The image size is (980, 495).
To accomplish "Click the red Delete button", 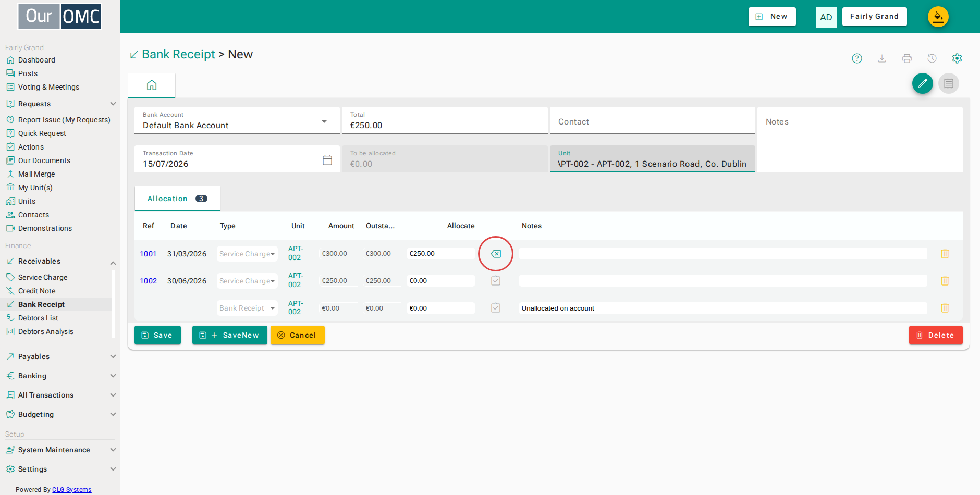I will coord(936,335).
